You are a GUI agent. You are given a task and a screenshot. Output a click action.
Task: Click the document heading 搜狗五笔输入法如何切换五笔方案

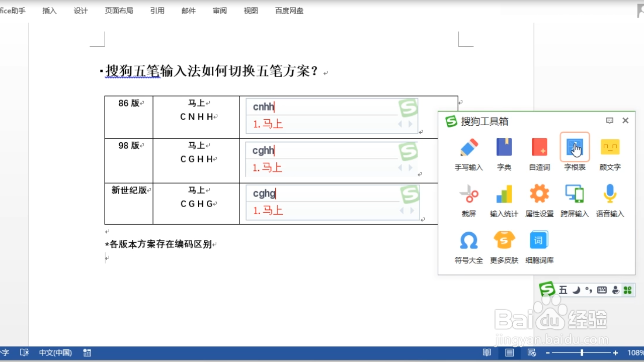click(x=212, y=71)
